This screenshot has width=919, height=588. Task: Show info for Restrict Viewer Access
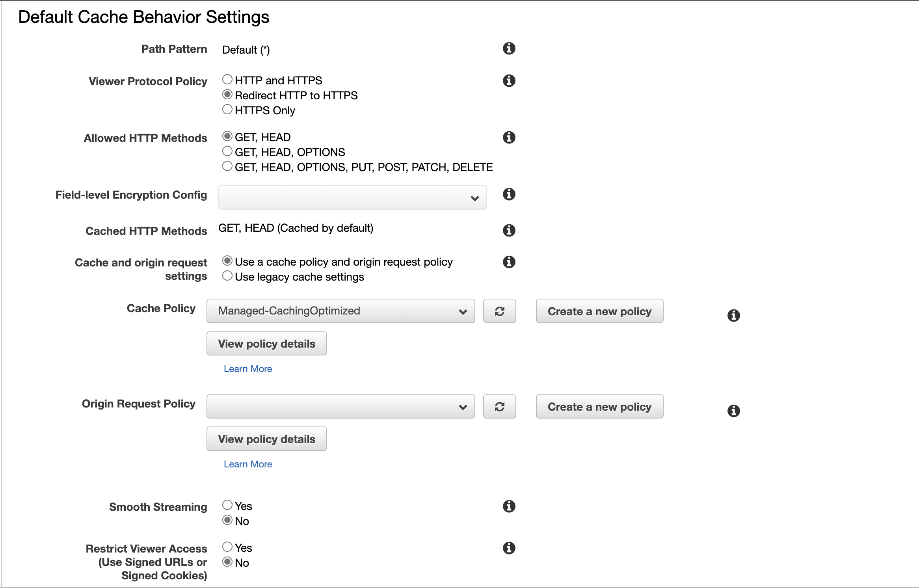coord(509,548)
